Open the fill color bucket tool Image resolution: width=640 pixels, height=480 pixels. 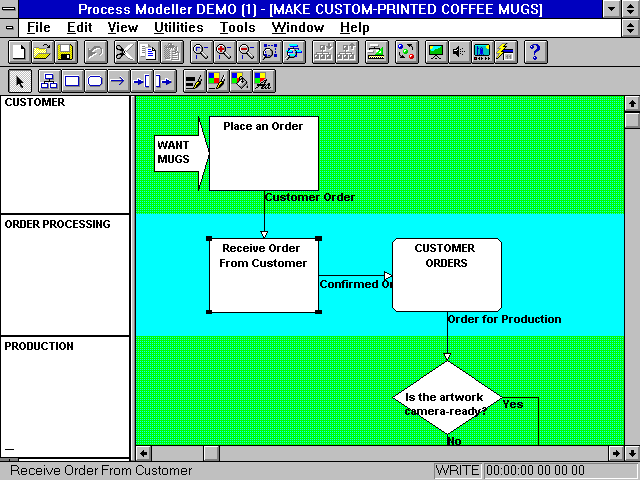[241, 82]
